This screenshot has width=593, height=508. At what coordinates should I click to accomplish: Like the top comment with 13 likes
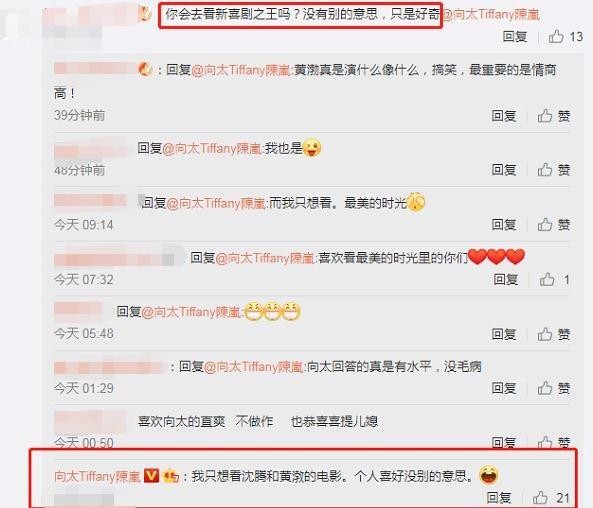[565, 37]
